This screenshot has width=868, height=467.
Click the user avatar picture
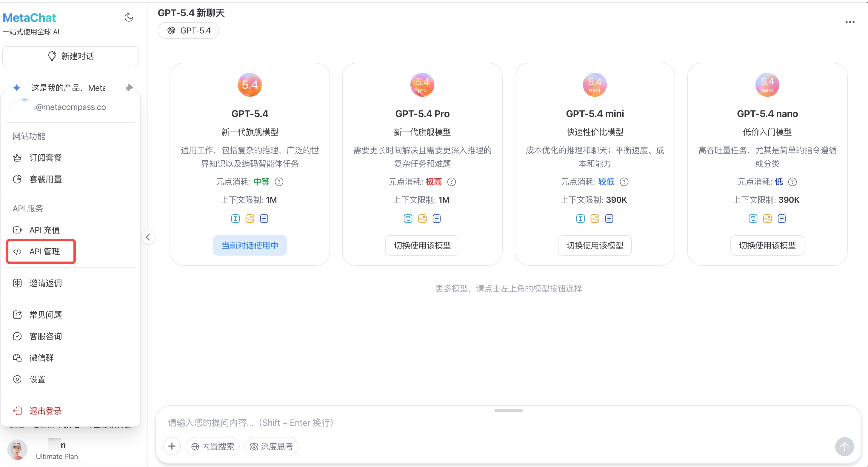17,450
